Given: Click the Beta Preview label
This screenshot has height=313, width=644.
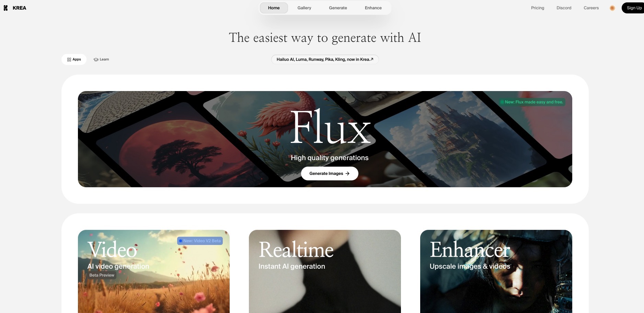Looking at the screenshot, I should [x=102, y=275].
